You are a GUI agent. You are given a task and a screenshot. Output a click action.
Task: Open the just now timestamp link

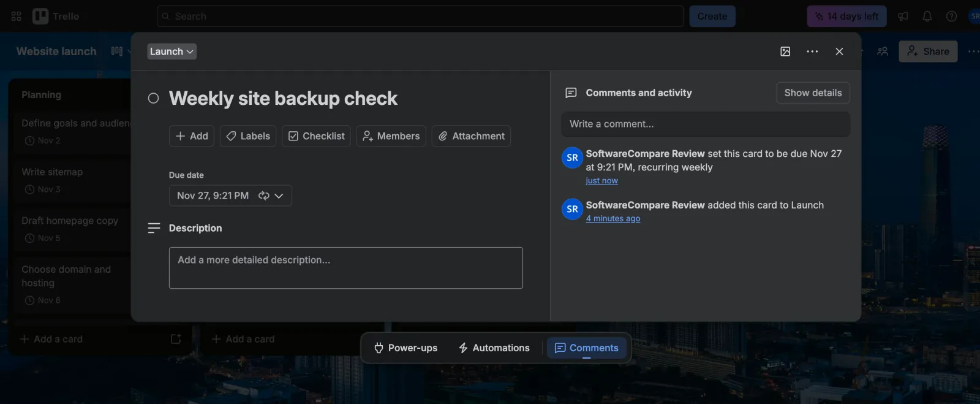pyautogui.click(x=601, y=181)
